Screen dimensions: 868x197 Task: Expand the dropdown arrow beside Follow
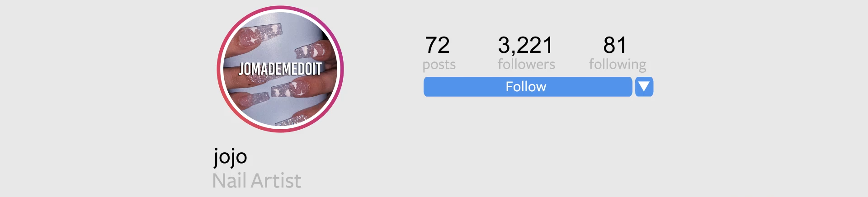(644, 87)
